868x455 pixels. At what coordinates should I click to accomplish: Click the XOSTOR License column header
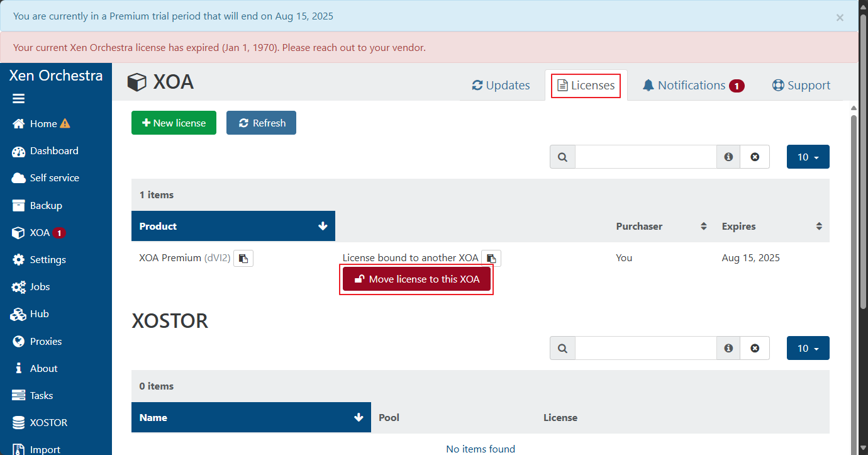click(560, 417)
